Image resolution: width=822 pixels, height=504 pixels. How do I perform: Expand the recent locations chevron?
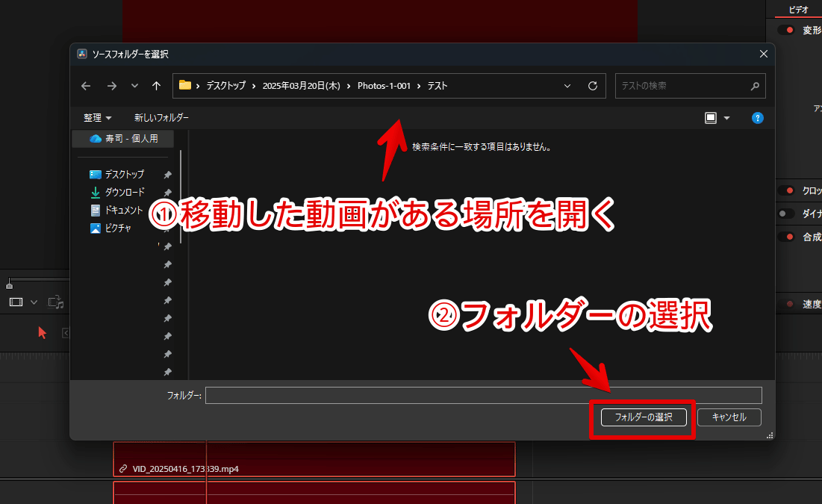point(134,86)
